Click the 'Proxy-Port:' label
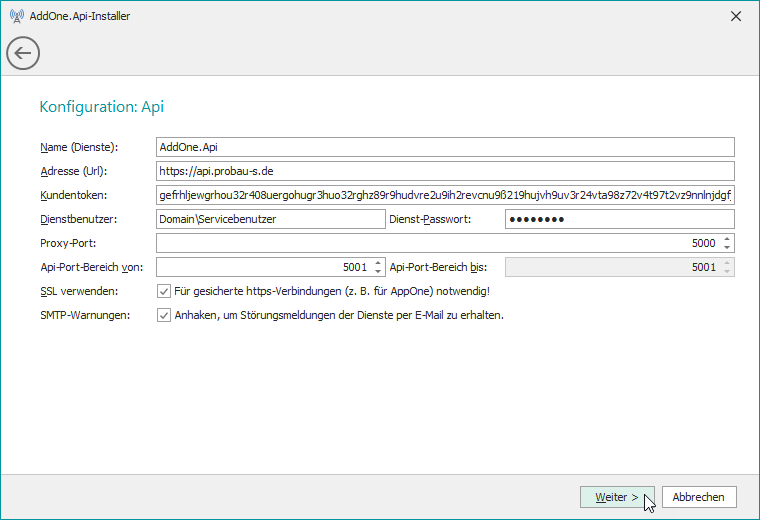 coord(68,243)
